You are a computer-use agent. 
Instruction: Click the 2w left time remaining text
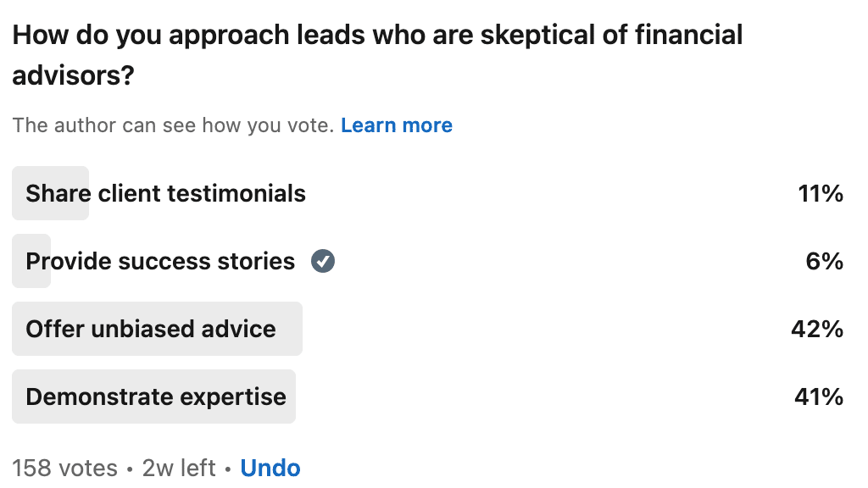[179, 468]
